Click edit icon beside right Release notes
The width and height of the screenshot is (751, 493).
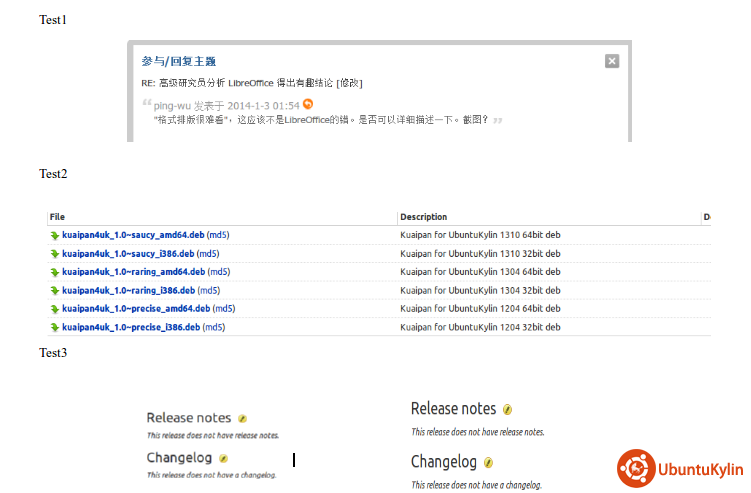[507, 409]
